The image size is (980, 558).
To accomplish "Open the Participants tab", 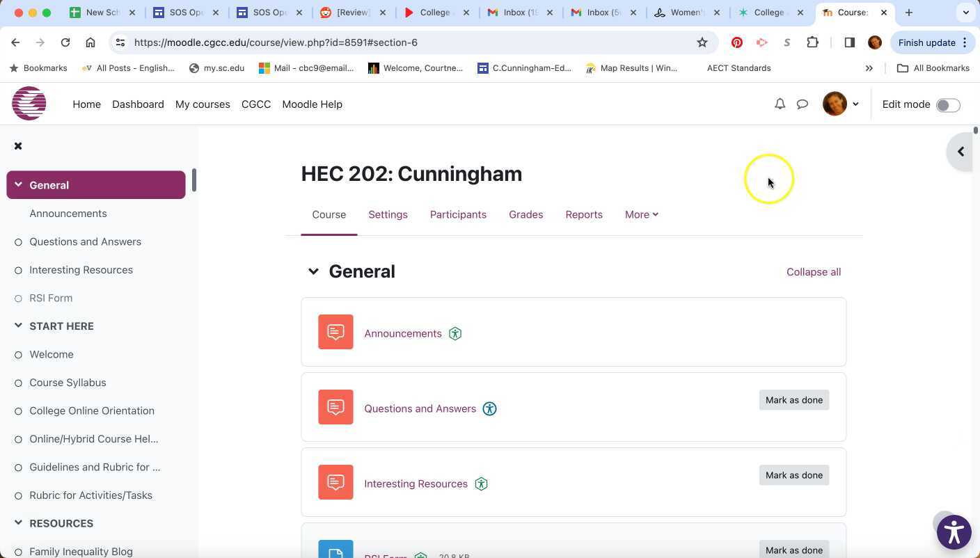I will click(458, 214).
